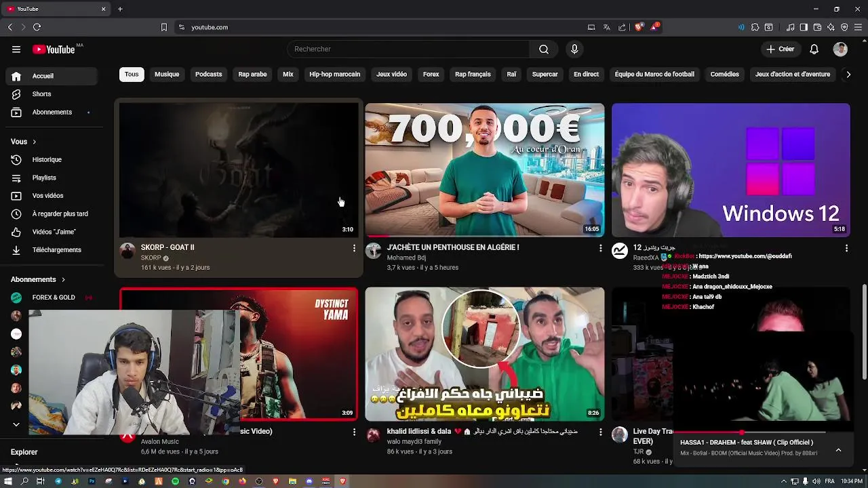Click the share page icon in address bar
Screen dimensions: 868x488
622,27
